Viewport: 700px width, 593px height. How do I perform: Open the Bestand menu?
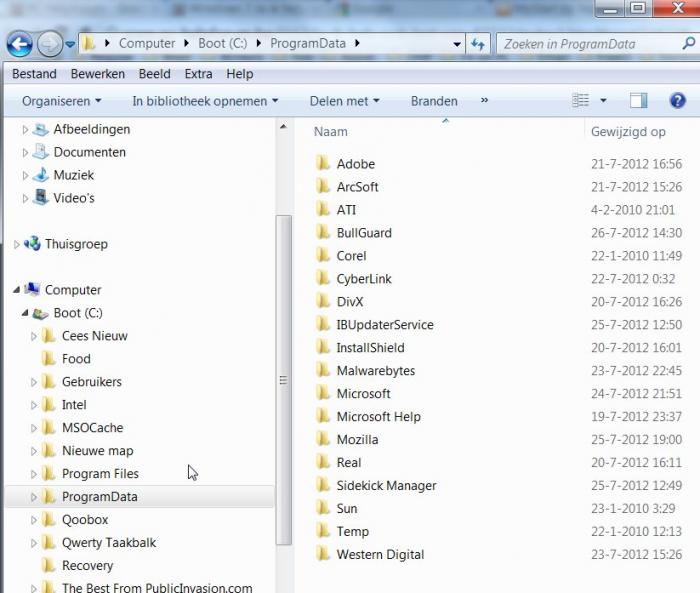34,74
